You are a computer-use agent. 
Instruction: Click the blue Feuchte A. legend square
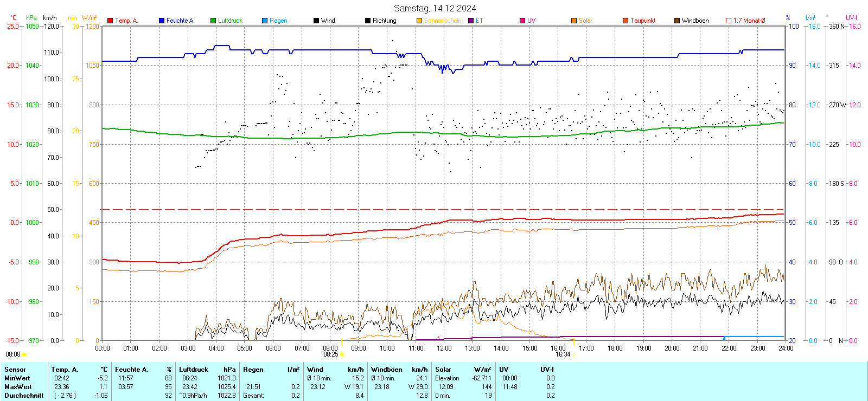162,21
